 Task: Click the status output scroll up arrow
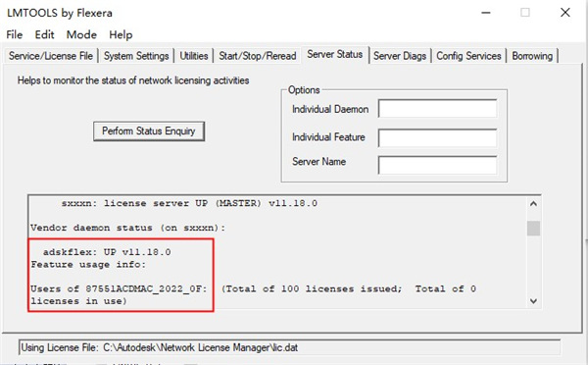tap(533, 204)
